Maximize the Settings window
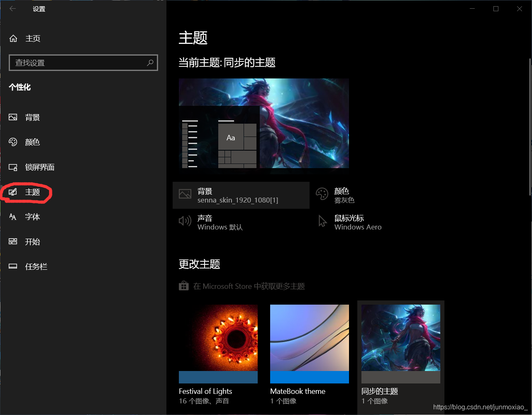532x415 pixels. 496,9
